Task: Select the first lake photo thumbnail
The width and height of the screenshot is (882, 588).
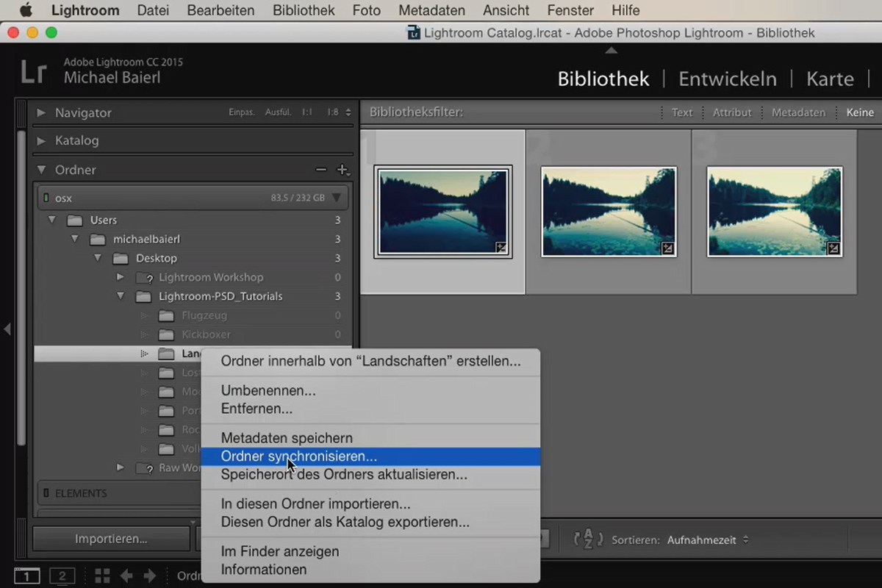Action: 443,212
